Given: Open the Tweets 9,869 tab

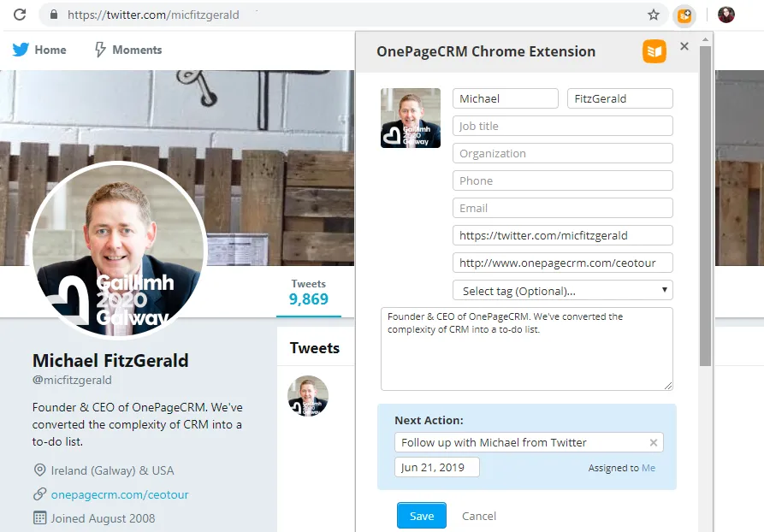Looking at the screenshot, I should [309, 293].
